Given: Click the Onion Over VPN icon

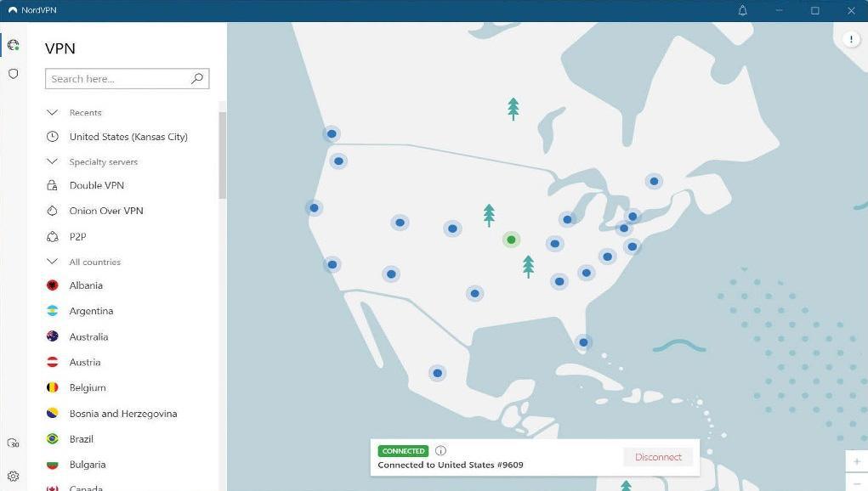Looking at the screenshot, I should [x=52, y=211].
